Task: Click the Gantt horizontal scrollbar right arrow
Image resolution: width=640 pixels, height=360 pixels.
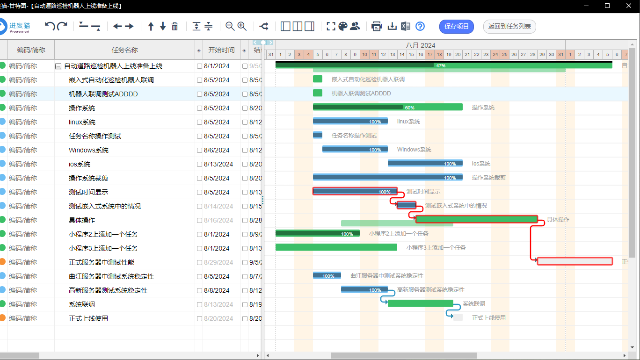Action: coord(624,356)
